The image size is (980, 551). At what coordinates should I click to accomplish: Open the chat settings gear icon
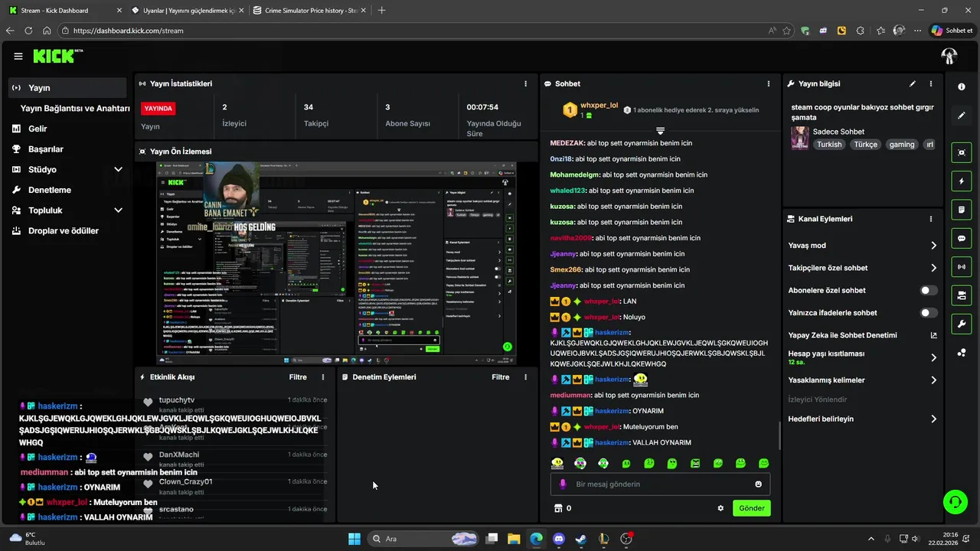(720, 508)
